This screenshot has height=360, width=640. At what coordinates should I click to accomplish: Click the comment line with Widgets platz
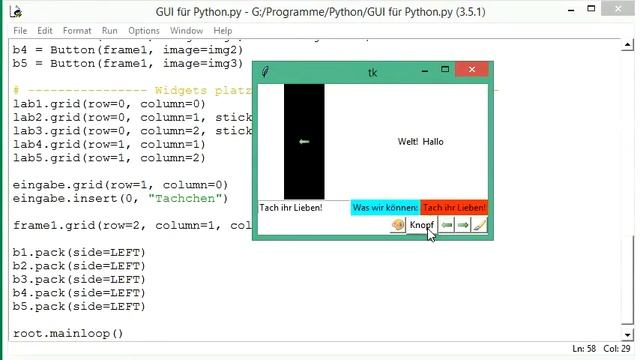(132, 91)
